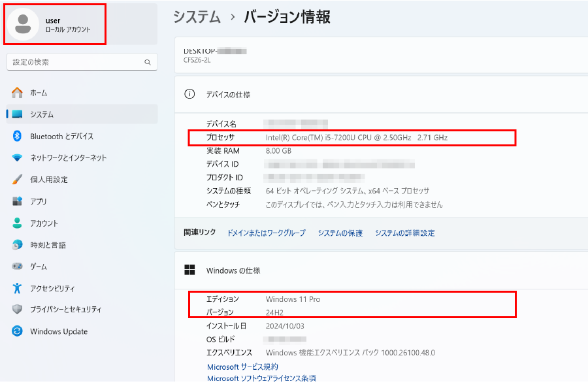Click the デバイス名 label
588x392 pixels.
click(x=221, y=123)
